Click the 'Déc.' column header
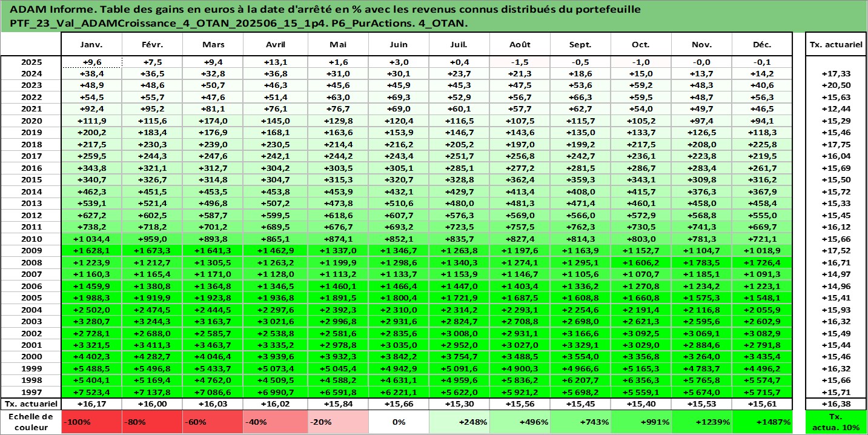The width and height of the screenshot is (868, 435). coord(762,45)
